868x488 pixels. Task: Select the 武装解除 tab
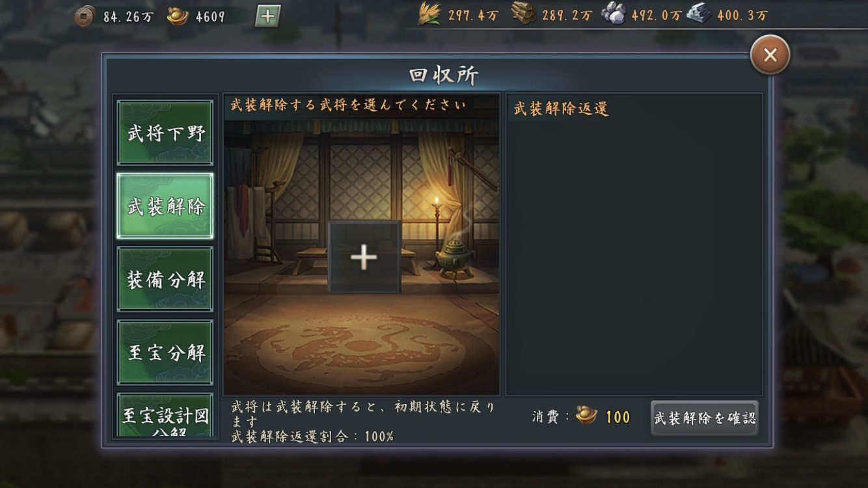tap(165, 206)
